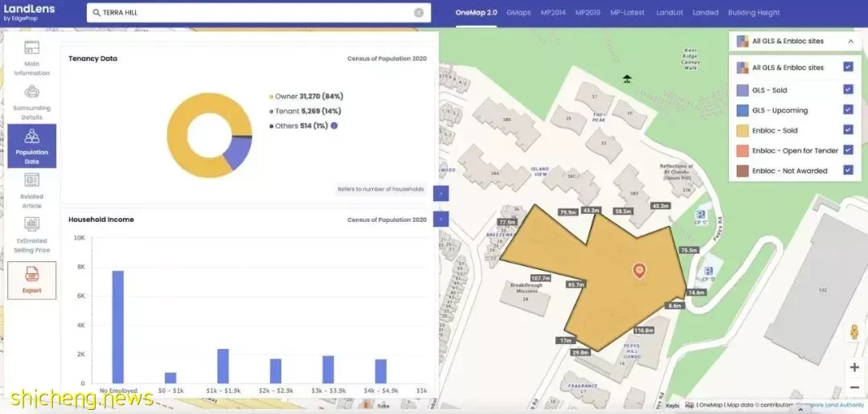The image size is (868, 414).
Task: Click Enbloc - Not Awarded brown swatch
Action: pos(743,170)
